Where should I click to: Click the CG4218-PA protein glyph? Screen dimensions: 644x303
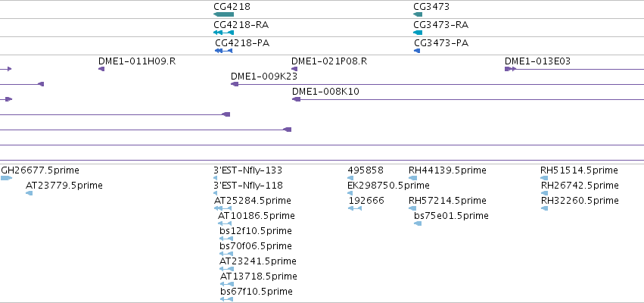(224, 51)
